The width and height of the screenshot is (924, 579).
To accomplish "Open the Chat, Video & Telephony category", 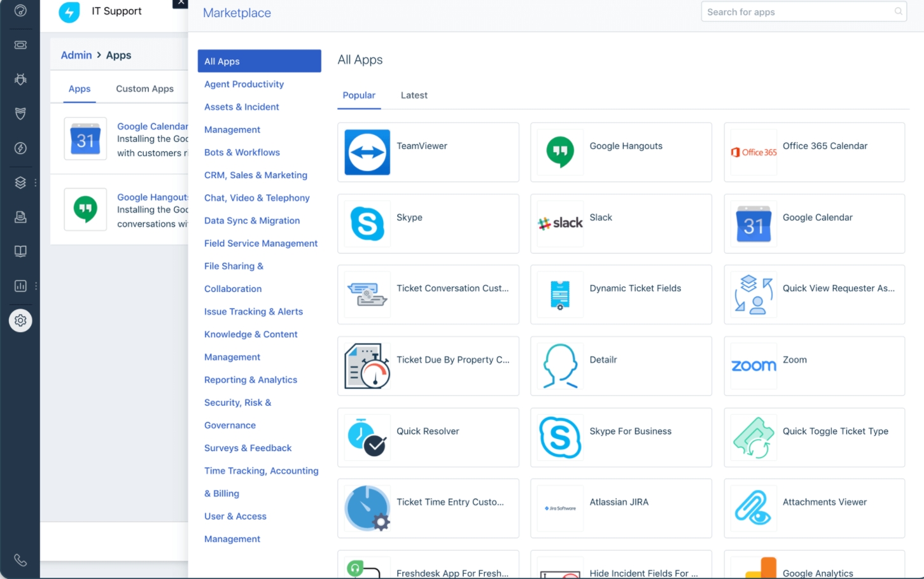I will coord(257,198).
